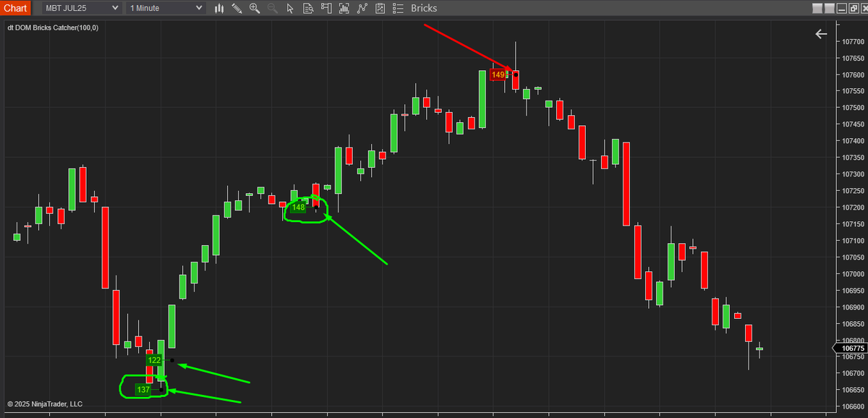Viewport: 868px width, 418px height.
Task: Click the left arrow icon above price axis
Action: pyautogui.click(x=821, y=34)
